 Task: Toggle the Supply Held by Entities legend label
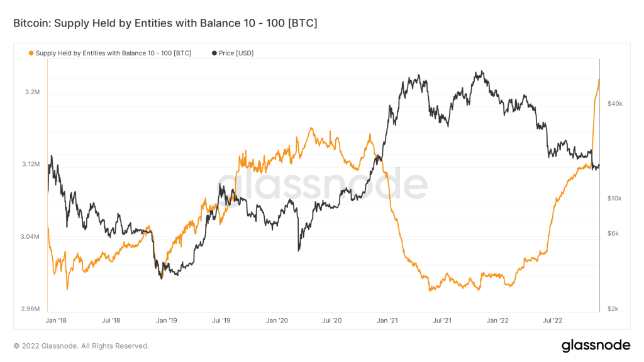pos(114,53)
